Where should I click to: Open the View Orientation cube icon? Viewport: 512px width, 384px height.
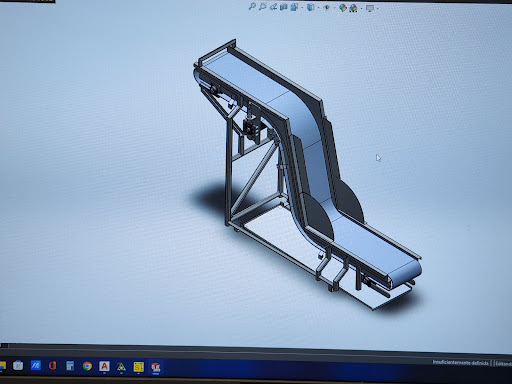point(294,7)
